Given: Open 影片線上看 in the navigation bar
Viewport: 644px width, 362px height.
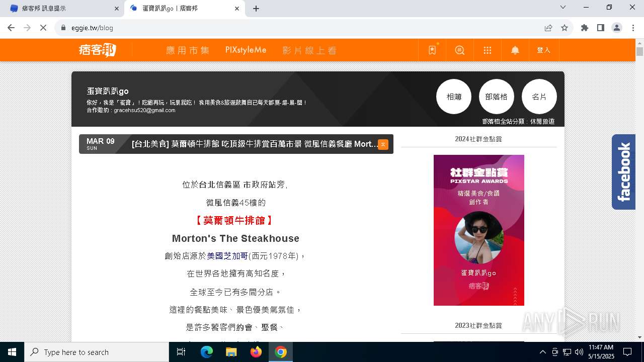Looking at the screenshot, I should [x=309, y=50].
